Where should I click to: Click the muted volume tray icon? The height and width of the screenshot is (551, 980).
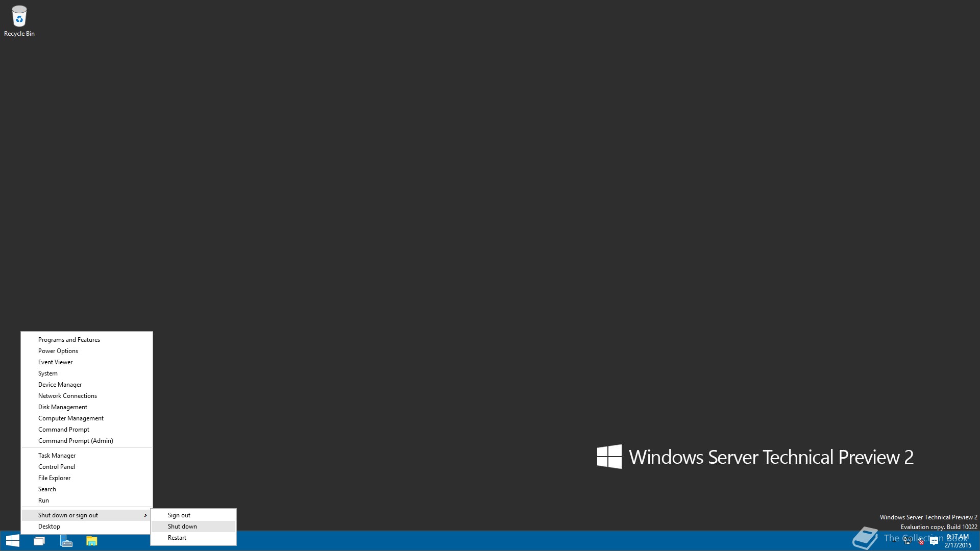[921, 541]
